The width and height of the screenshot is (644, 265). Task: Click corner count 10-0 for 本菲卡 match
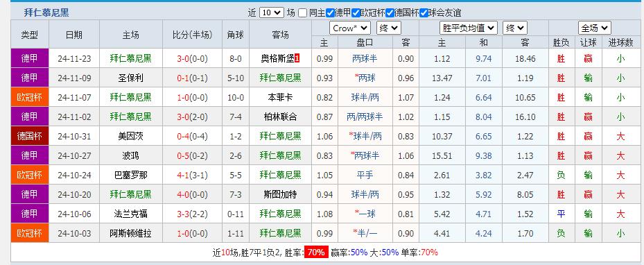pos(236,97)
